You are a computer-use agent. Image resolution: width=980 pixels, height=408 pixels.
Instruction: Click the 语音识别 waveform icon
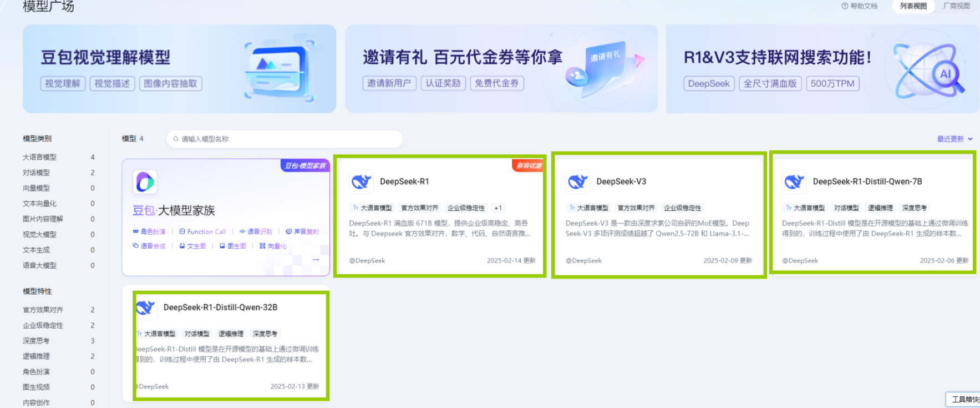tap(242, 231)
